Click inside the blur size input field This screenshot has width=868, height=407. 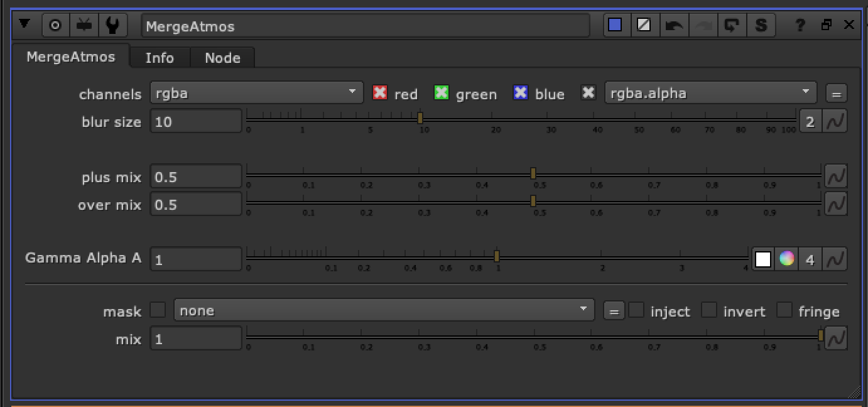(195, 121)
